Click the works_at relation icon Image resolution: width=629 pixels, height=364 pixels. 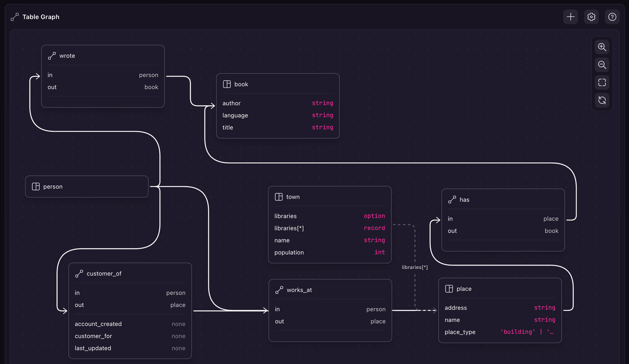279,290
